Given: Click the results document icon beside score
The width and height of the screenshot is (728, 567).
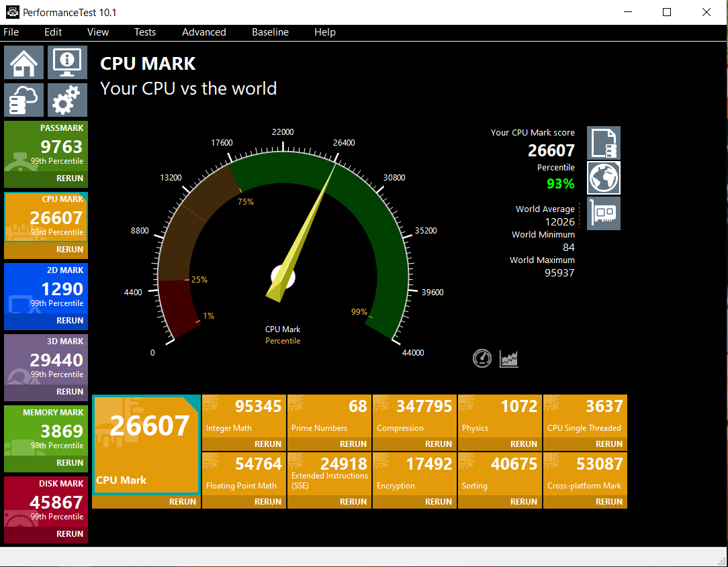Looking at the screenshot, I should (603, 143).
